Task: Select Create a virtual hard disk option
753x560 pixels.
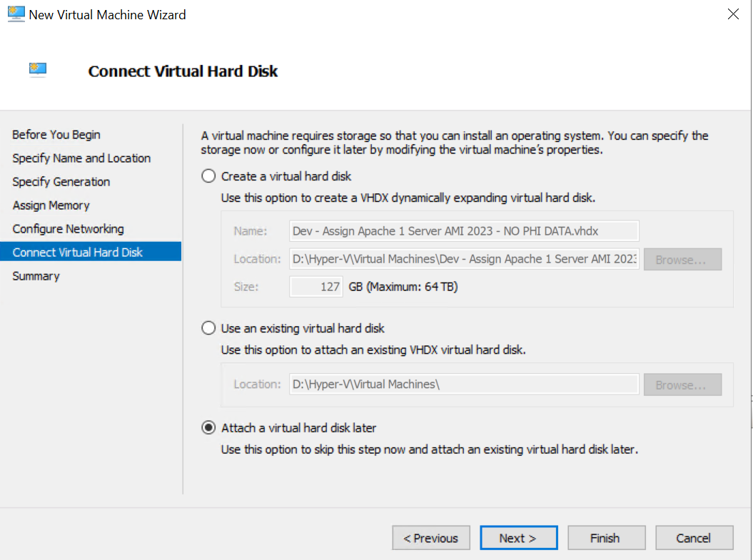Action: tap(208, 176)
